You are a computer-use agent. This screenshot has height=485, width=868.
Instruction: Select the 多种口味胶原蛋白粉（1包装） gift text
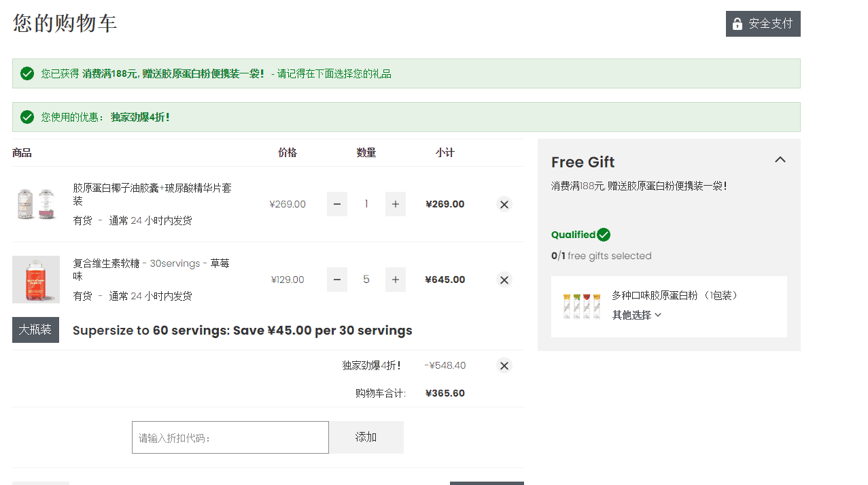tap(677, 295)
